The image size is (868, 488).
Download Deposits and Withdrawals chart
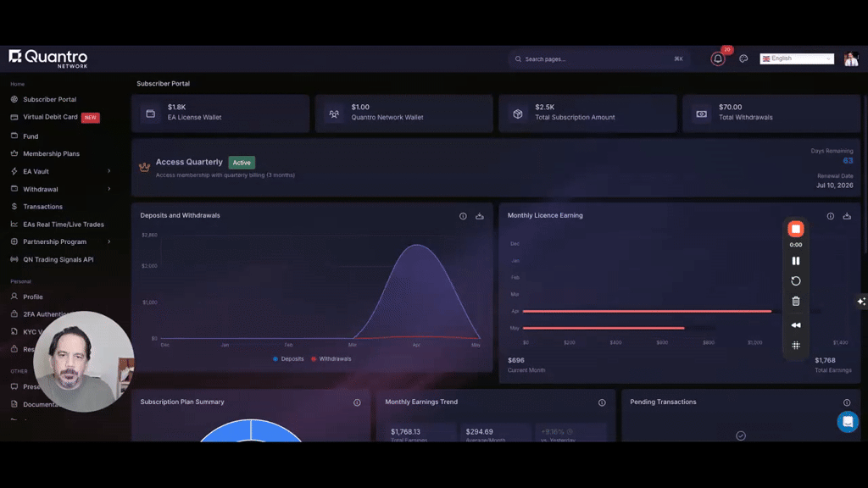pyautogui.click(x=480, y=216)
